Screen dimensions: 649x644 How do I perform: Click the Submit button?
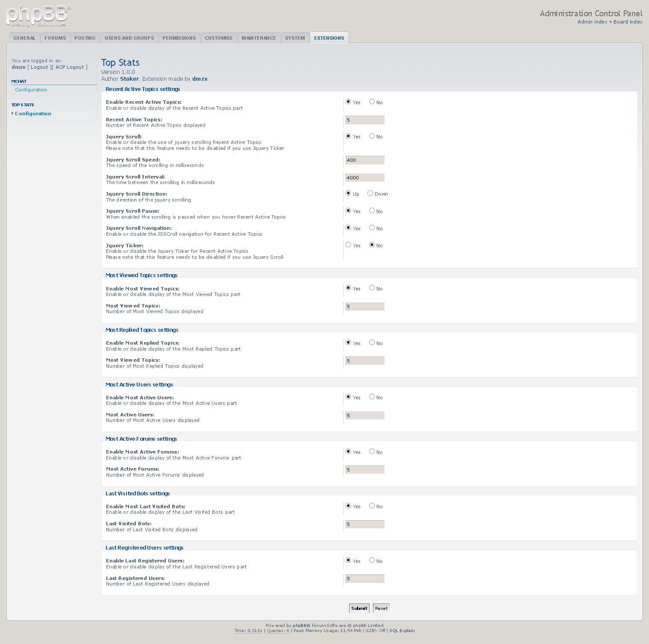pos(359,608)
